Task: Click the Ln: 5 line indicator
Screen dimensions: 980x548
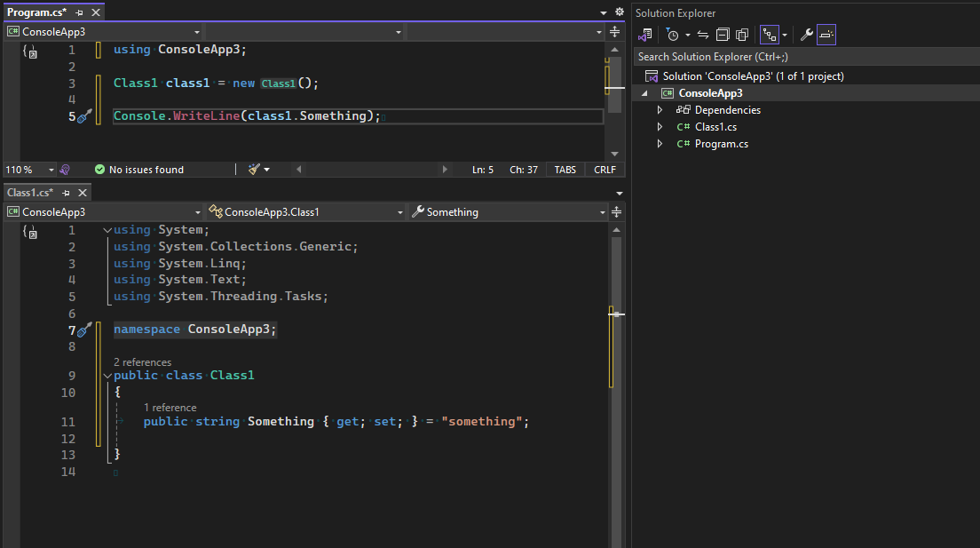Action: [x=483, y=170]
